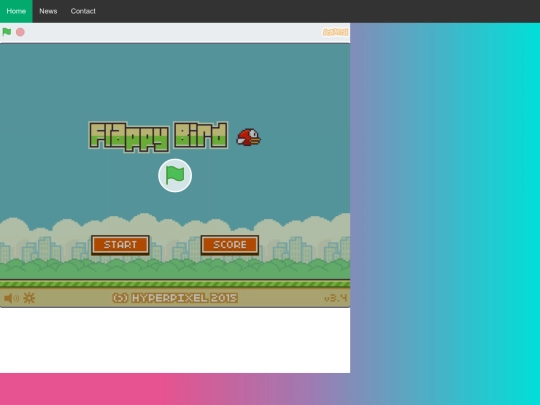This screenshot has height=405, width=540.
Task: Open the SCORE button
Action: (x=230, y=245)
